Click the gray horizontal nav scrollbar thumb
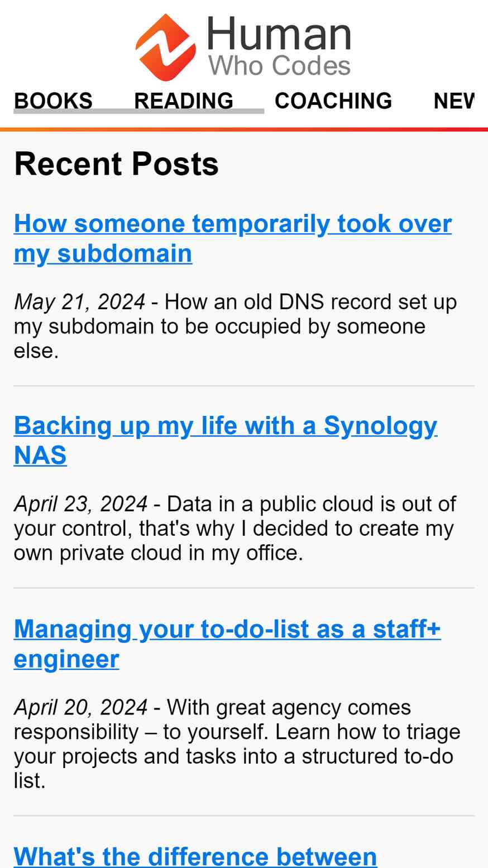The height and width of the screenshot is (868, 488). tap(138, 112)
